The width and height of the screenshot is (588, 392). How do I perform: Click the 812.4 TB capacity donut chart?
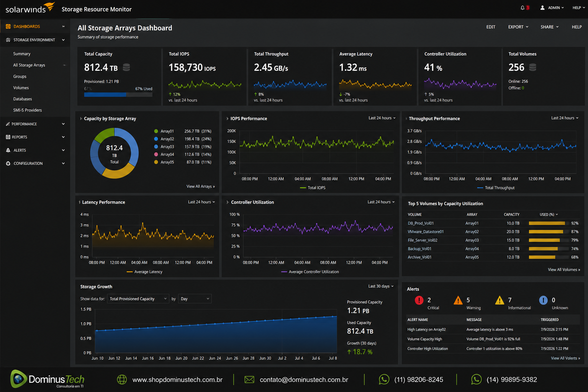[x=114, y=153]
